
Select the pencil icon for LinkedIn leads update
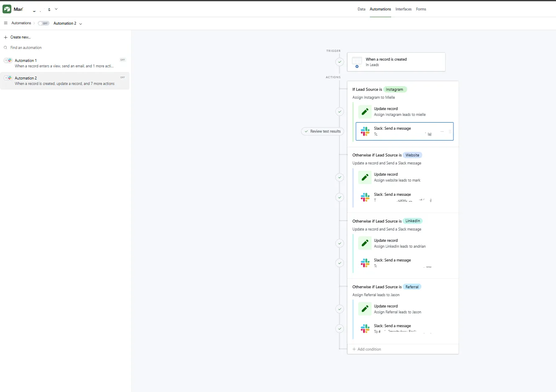tap(365, 243)
